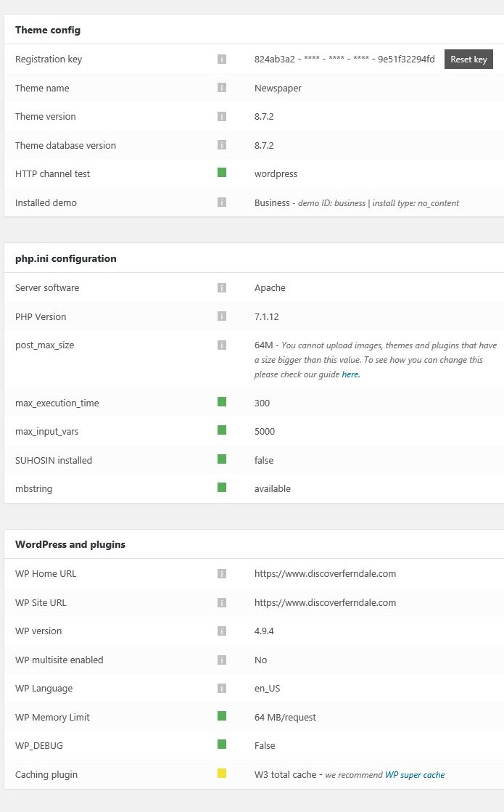Click info icon next to Theme name
This screenshot has height=812, width=504.
tap(222, 88)
